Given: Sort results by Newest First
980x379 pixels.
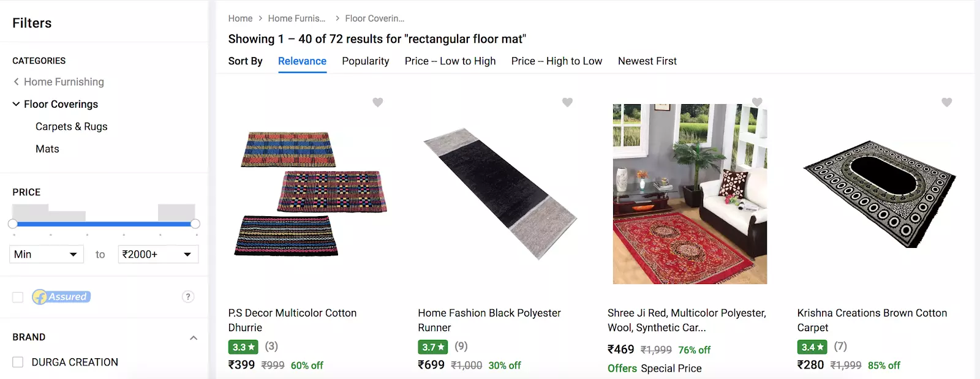Looking at the screenshot, I should click(x=647, y=61).
